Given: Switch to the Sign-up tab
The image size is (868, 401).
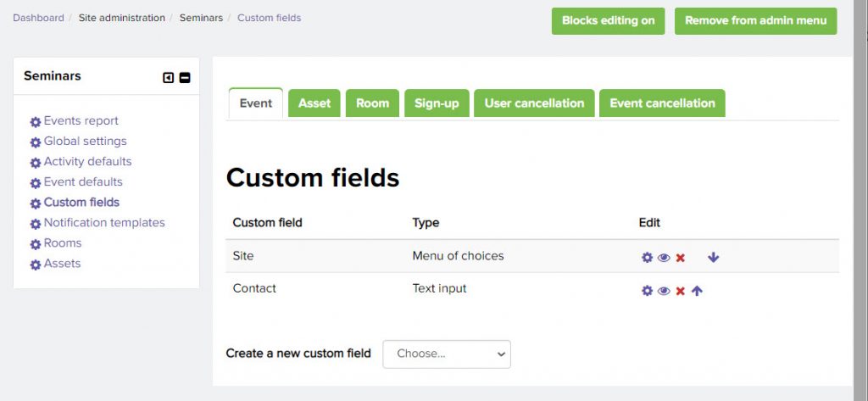Looking at the screenshot, I should [x=437, y=103].
